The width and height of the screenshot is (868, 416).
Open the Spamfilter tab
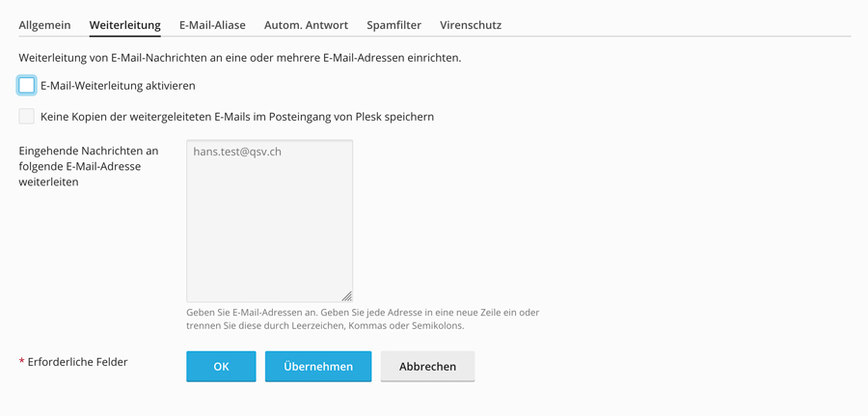tap(393, 25)
